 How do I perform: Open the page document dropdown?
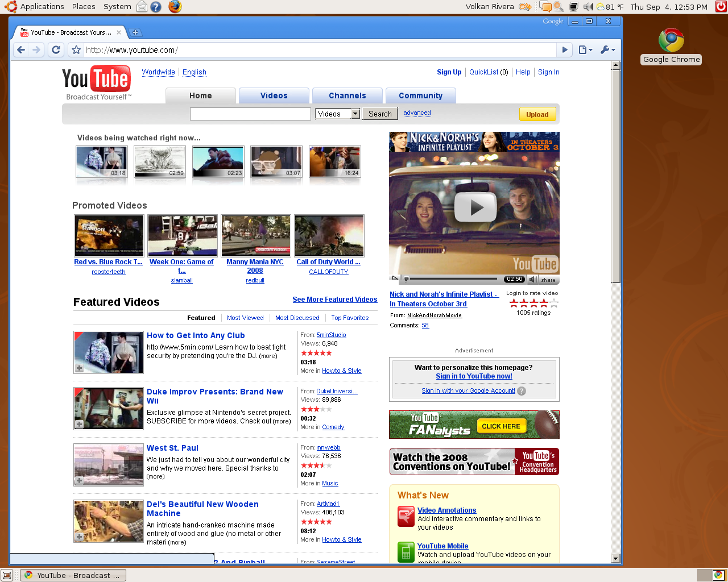(x=585, y=49)
